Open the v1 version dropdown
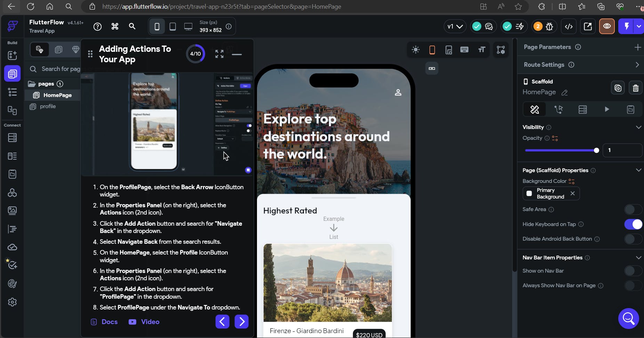The height and width of the screenshot is (338, 644). 454,26
